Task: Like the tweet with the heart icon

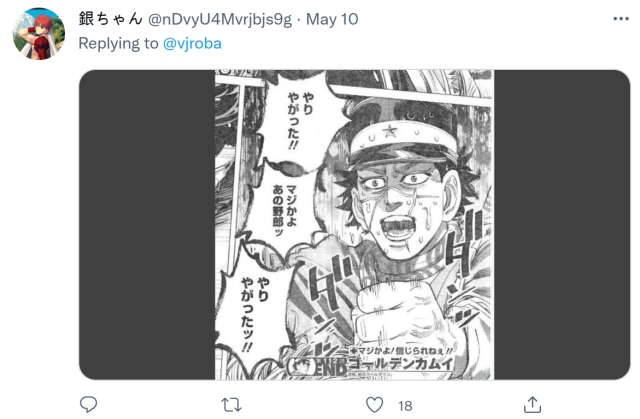Action: tap(374, 405)
